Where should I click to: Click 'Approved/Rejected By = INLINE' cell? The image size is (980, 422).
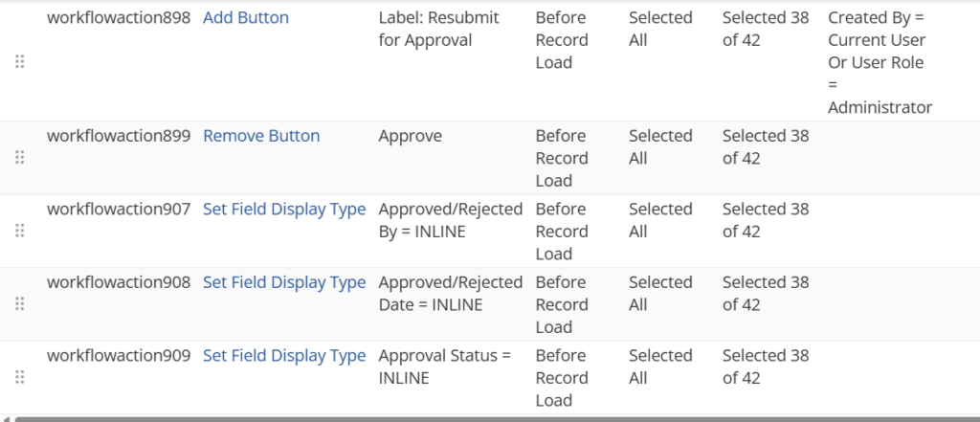point(451,220)
